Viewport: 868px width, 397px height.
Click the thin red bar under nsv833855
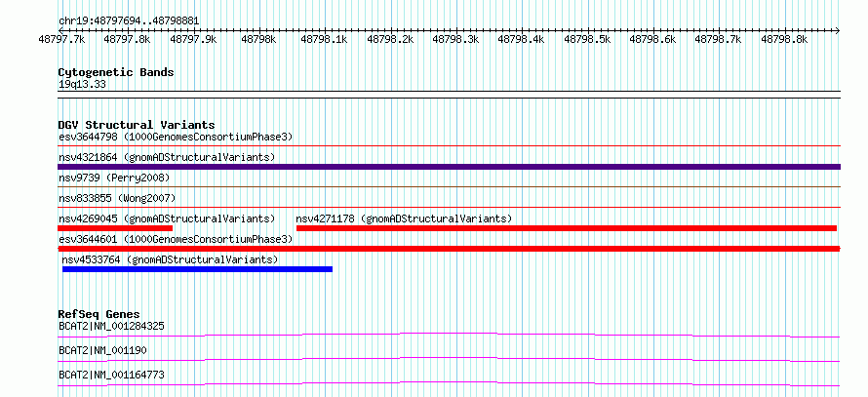click(x=449, y=208)
